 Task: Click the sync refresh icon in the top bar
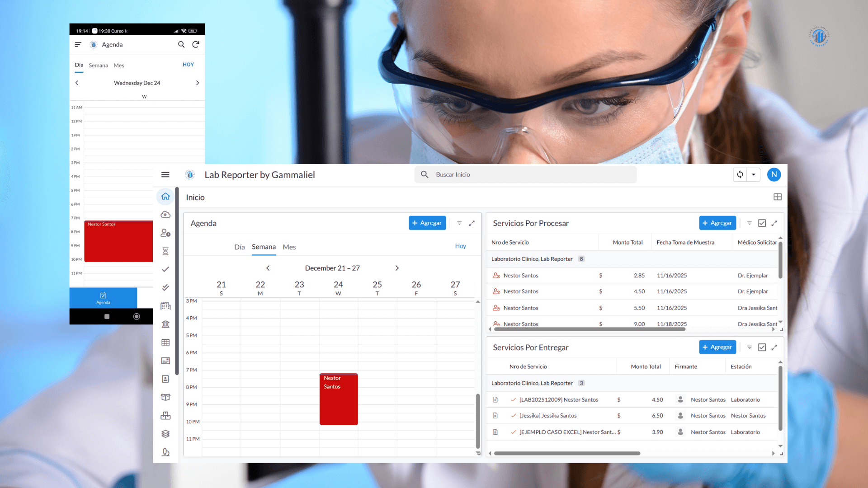740,174
